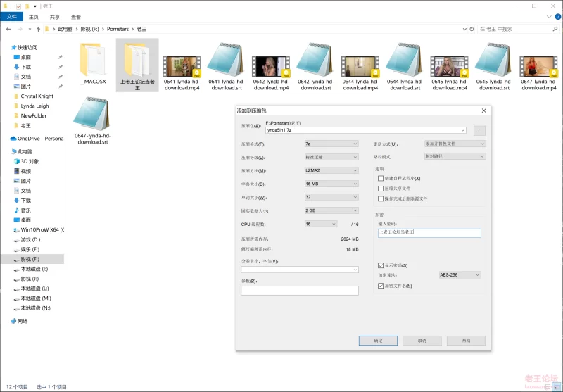Image resolution: width=563 pixels, height=392 pixels.
Task: Uncheck the 显示密码 checkbox
Action: click(381, 265)
